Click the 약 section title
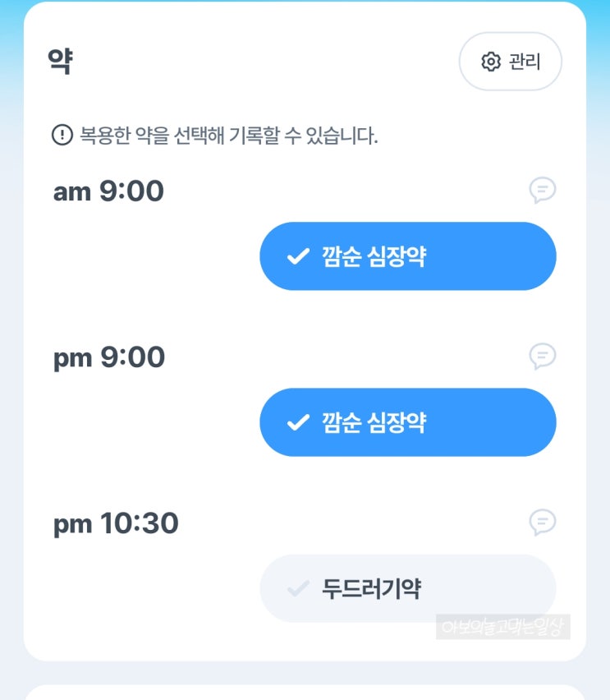 click(x=60, y=62)
